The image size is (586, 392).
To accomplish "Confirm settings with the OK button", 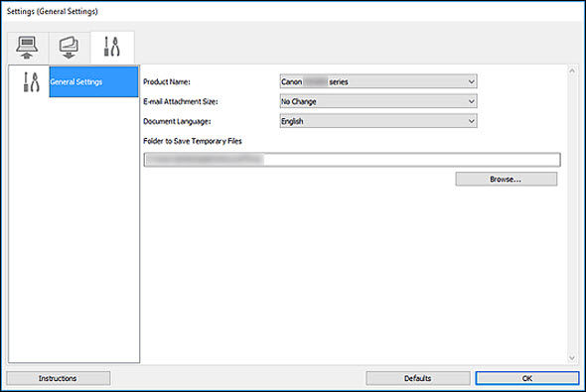I will [527, 378].
